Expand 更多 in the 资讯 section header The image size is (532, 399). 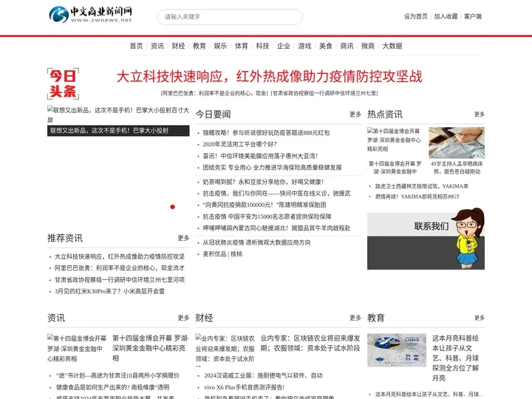coord(183,318)
